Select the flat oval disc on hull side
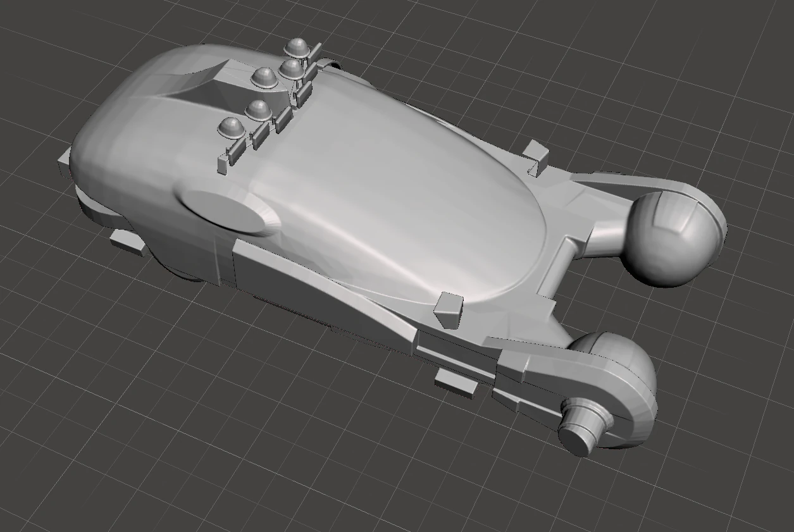The image size is (794, 532). click(223, 211)
